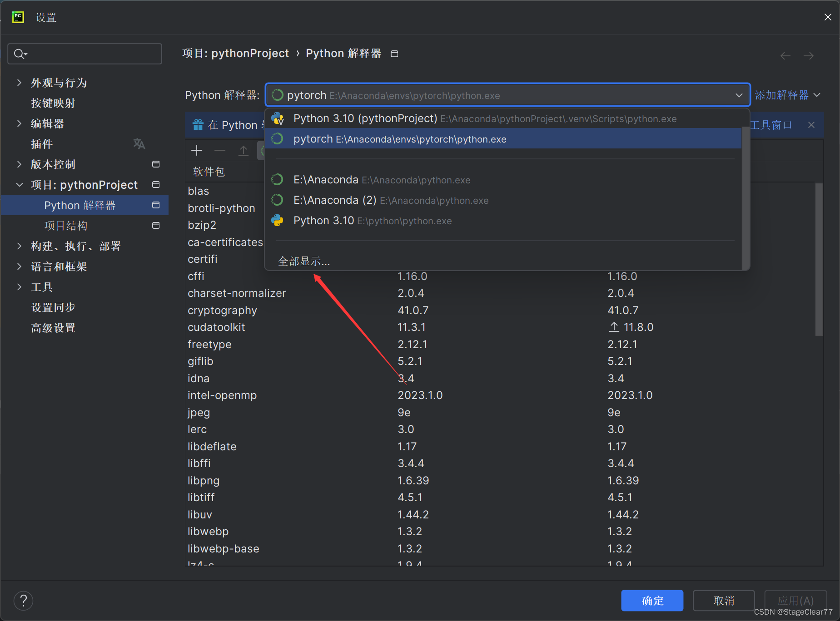Select pytorch interpreter in dropdown list
Screen dimensions: 840x621
[503, 139]
